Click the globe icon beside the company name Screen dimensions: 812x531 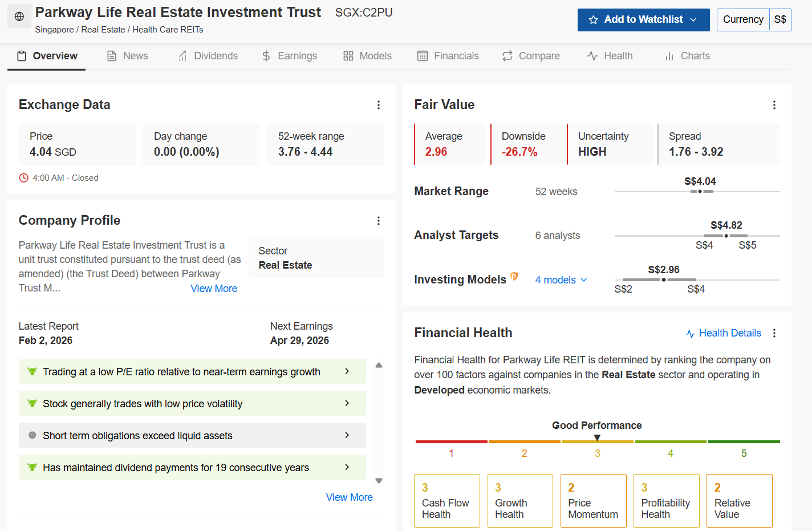pyautogui.click(x=19, y=17)
